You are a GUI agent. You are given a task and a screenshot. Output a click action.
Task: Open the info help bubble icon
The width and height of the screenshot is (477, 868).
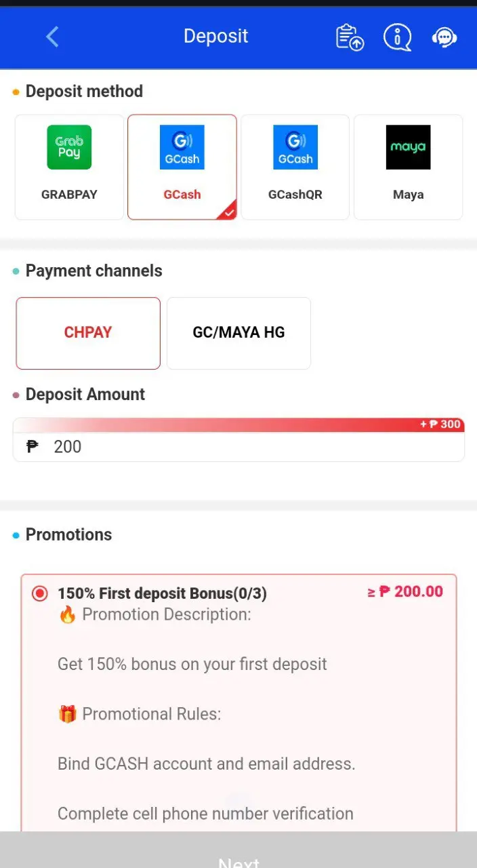coord(397,37)
